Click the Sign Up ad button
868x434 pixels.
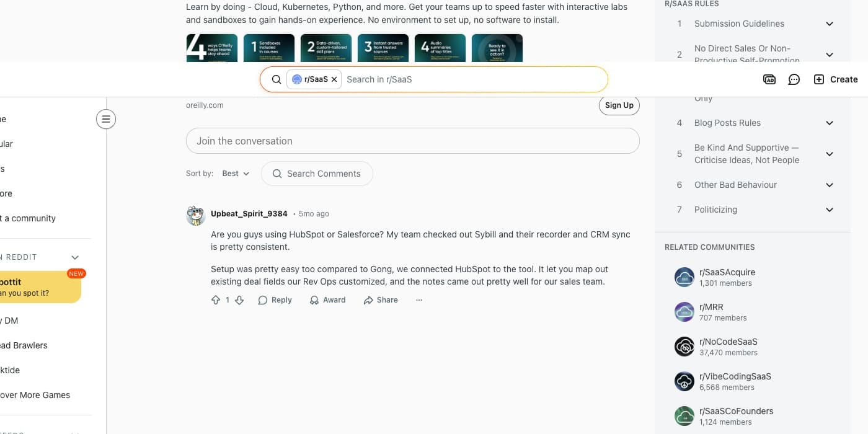pos(619,105)
